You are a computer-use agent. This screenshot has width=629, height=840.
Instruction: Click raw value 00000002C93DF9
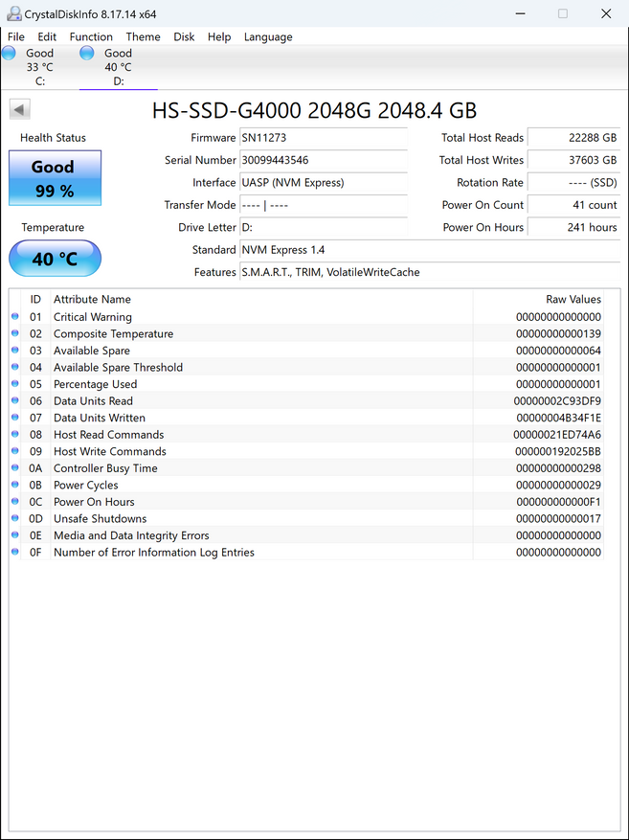[x=557, y=401]
